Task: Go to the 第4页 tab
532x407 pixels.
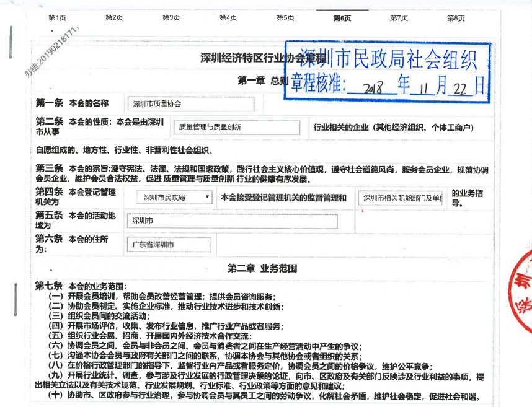Action: [228, 18]
